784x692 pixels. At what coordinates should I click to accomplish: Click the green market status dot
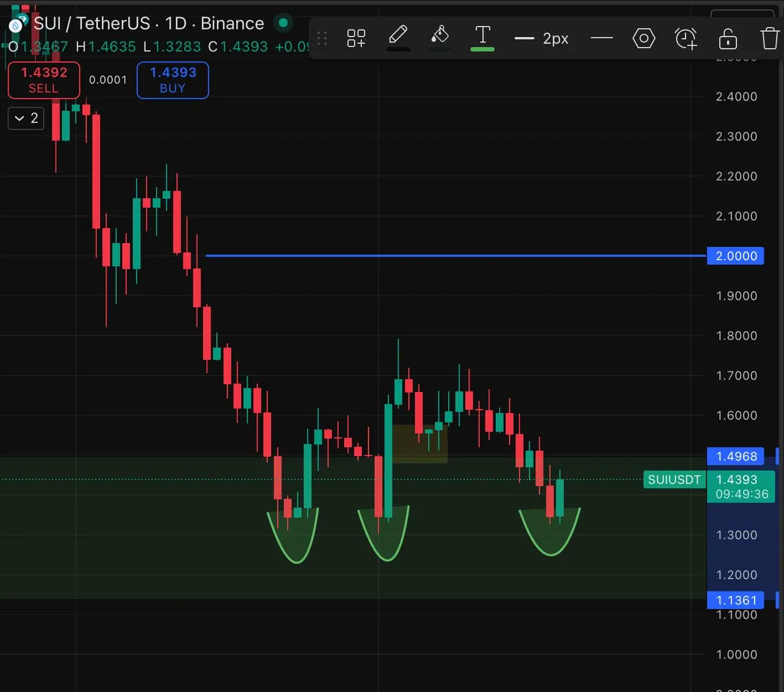pos(283,24)
